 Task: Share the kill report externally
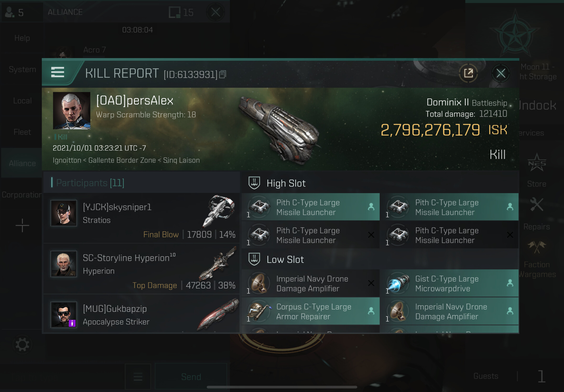coord(468,73)
